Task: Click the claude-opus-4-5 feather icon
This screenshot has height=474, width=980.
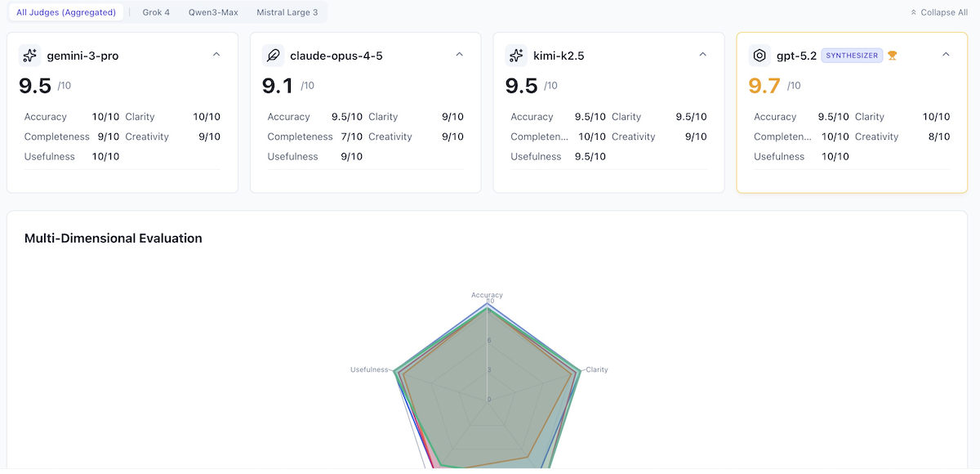Action: [274, 56]
